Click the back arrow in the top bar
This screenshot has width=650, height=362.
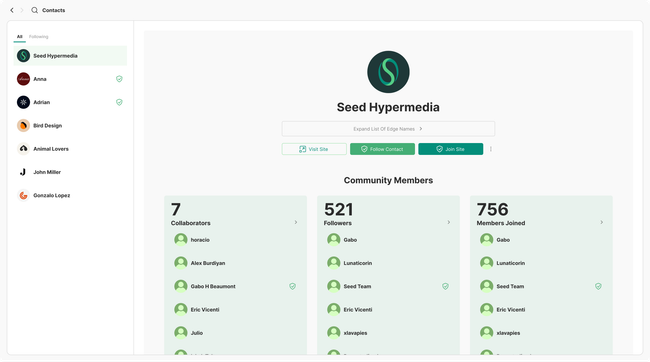(12, 10)
